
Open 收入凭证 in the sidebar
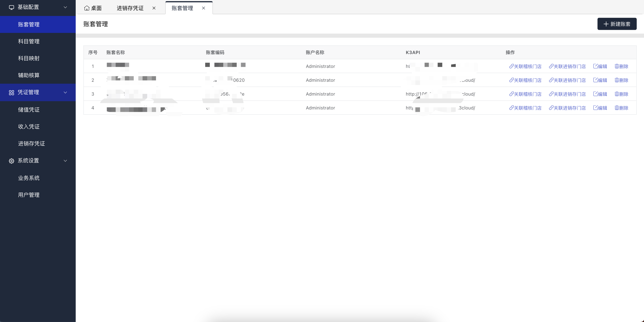[38, 126]
